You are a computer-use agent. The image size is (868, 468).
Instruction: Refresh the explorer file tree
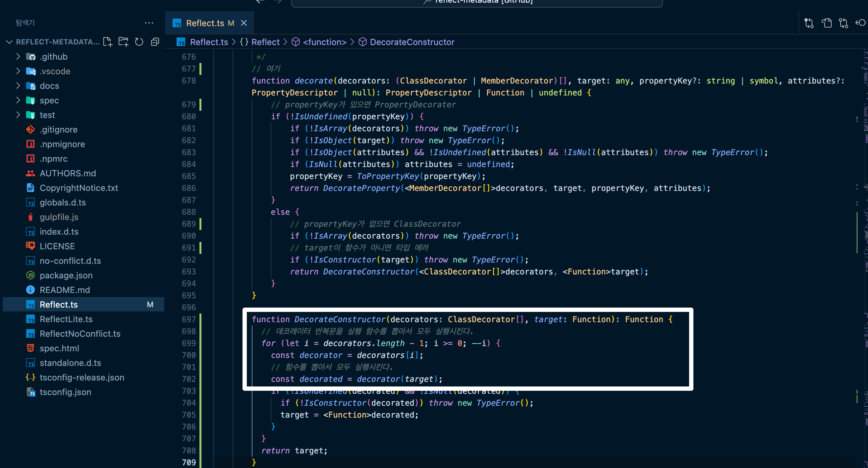coord(139,42)
